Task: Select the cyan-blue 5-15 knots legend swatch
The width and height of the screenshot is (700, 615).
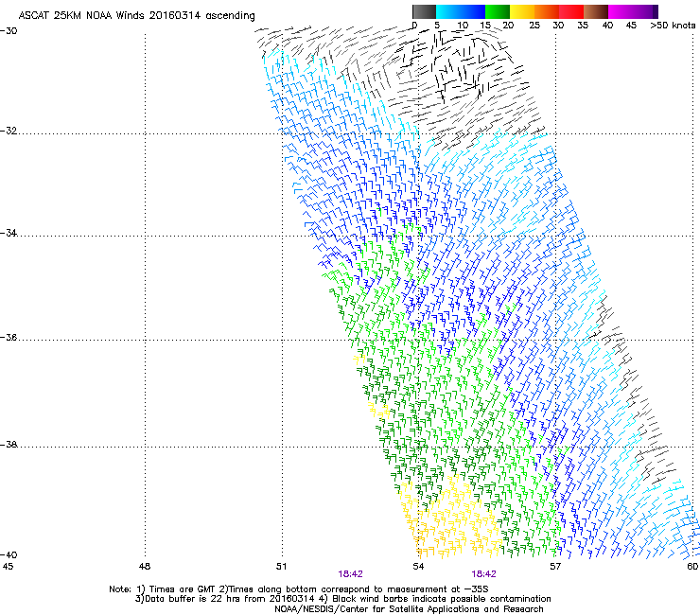Action: tap(461, 11)
